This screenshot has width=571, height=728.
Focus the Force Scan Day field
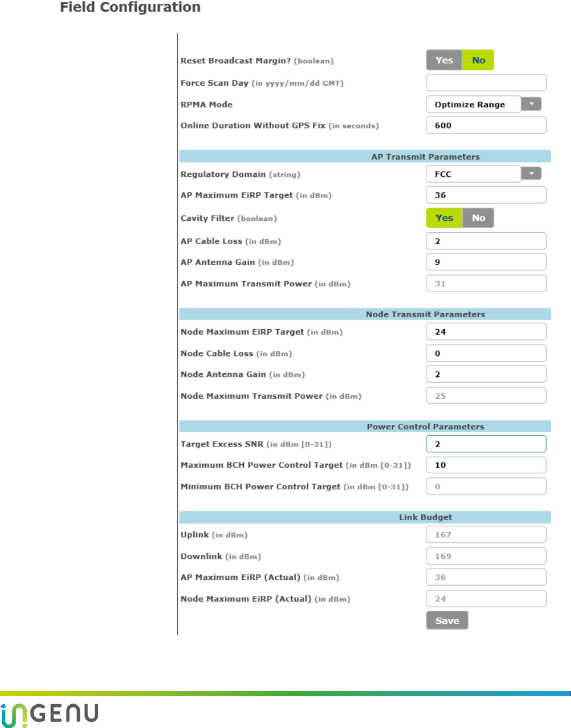coord(486,82)
